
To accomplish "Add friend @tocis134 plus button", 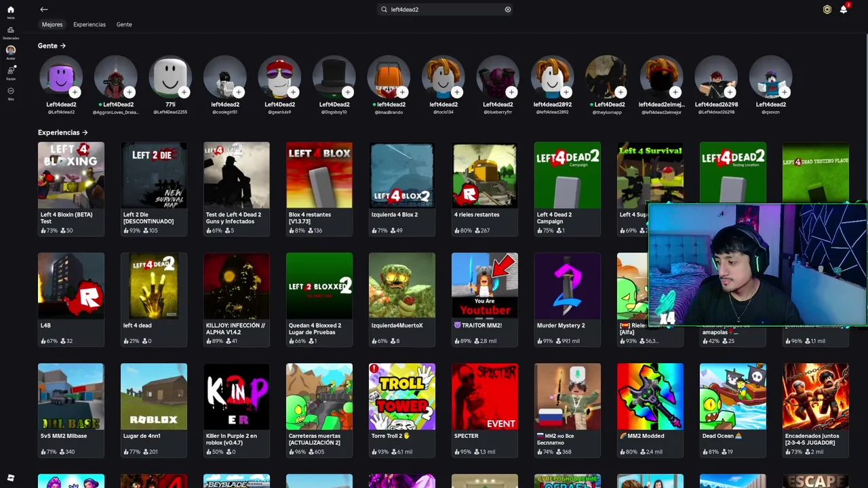I will point(456,92).
